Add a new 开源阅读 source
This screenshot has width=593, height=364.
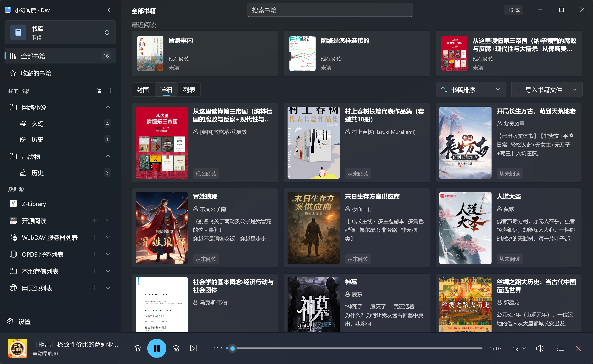94,220
